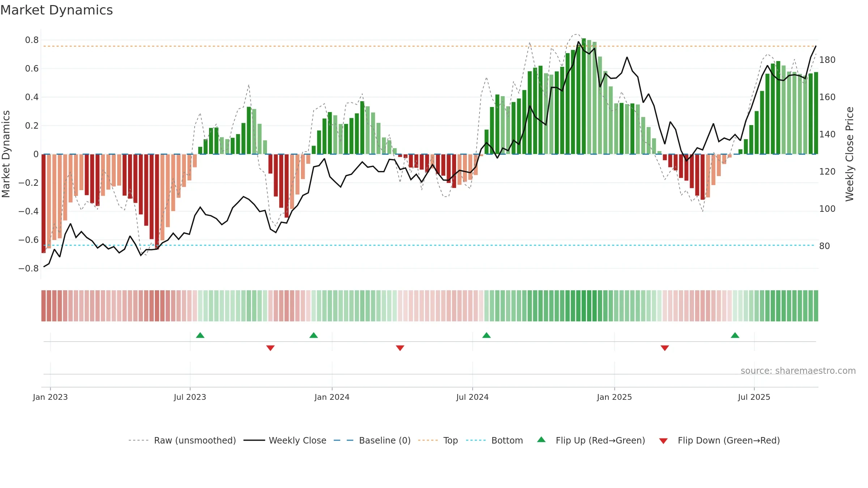Click the 0.8 left axis tick label
The width and height of the screenshot is (868, 488).
pos(32,40)
